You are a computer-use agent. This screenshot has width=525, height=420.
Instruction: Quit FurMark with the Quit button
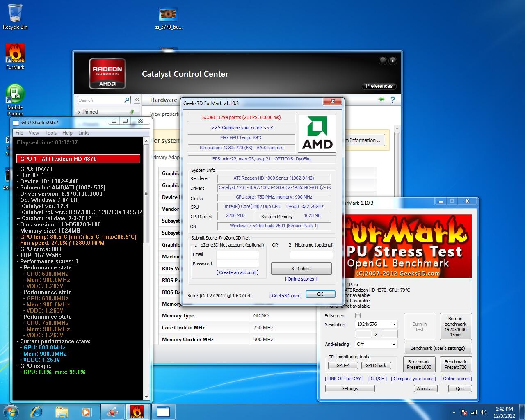click(460, 388)
